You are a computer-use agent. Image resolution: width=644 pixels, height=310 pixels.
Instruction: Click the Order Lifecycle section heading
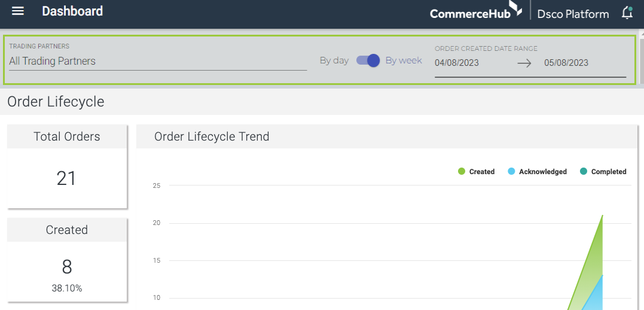click(x=56, y=102)
